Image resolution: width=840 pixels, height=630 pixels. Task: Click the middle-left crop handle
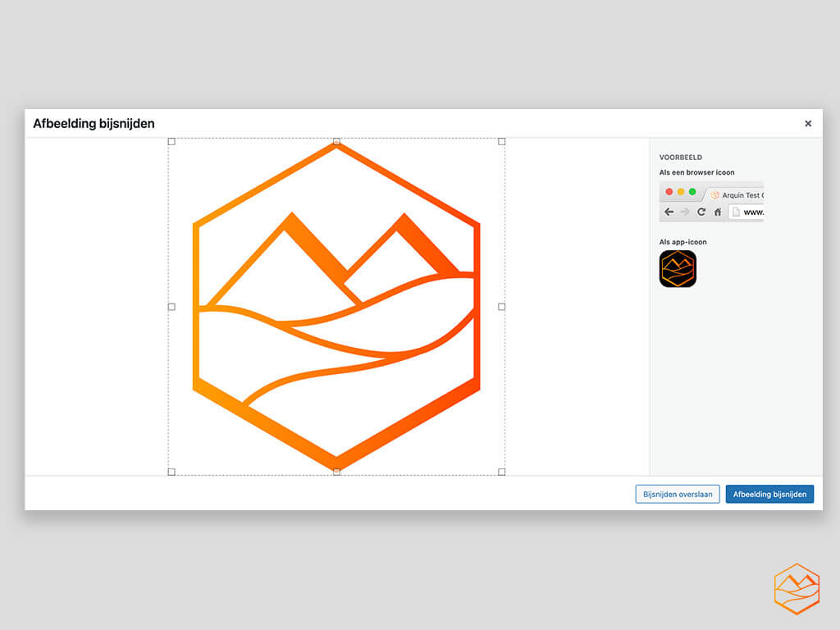coord(171,307)
